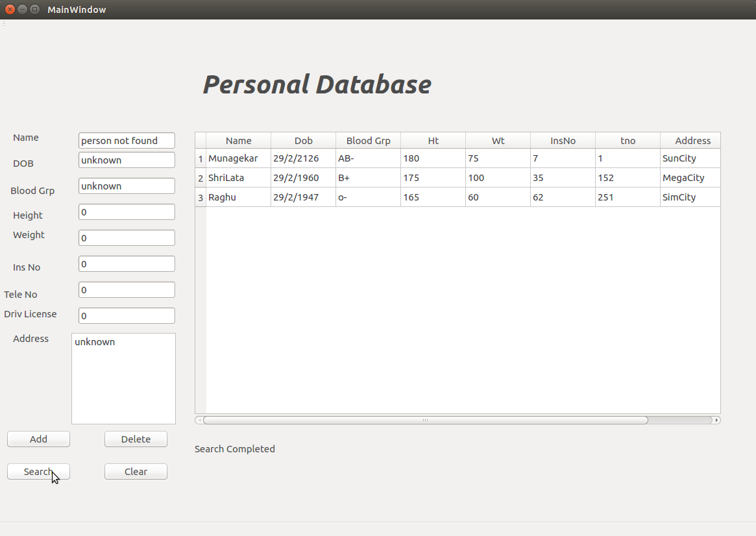Click the Delete button

[x=136, y=439]
